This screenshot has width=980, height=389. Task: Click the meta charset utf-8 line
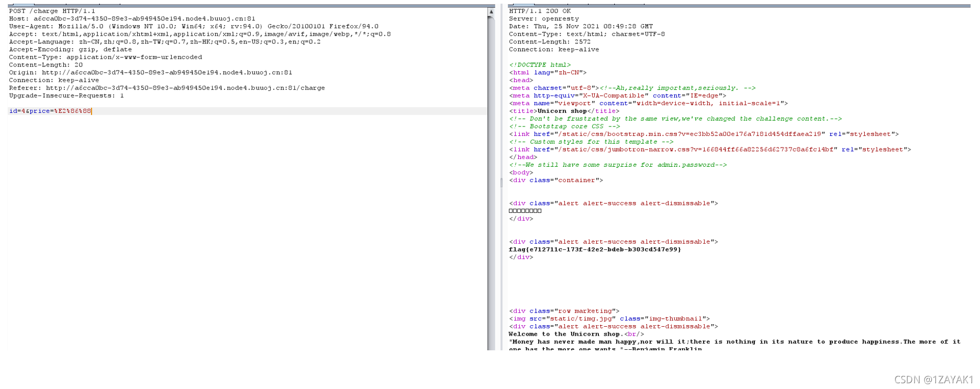pyautogui.click(x=632, y=88)
